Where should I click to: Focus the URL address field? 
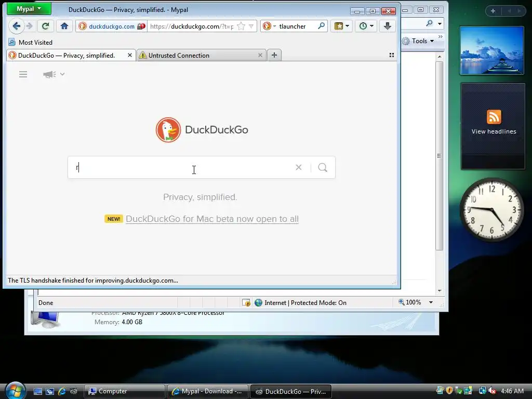coord(192,26)
